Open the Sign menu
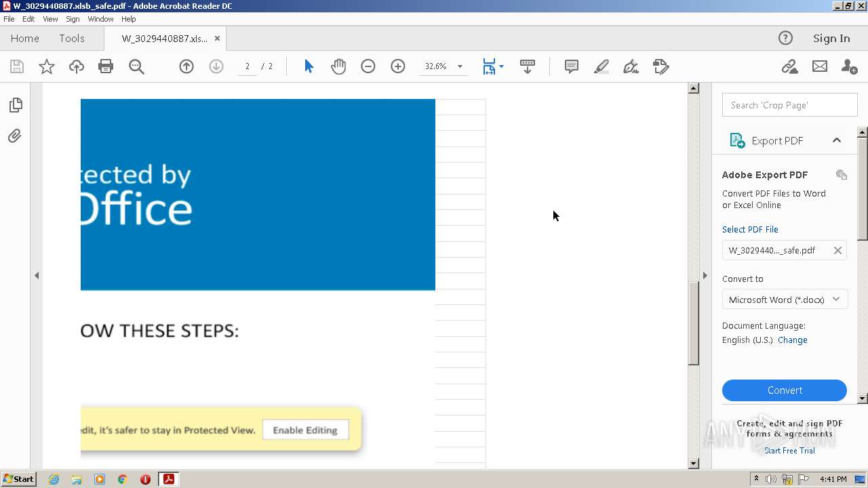868x488 pixels. click(x=73, y=19)
